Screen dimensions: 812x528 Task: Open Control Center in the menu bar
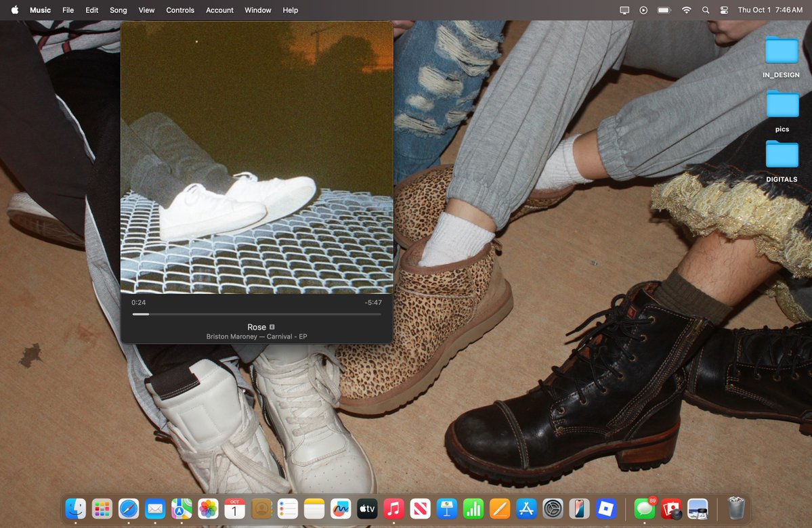724,10
